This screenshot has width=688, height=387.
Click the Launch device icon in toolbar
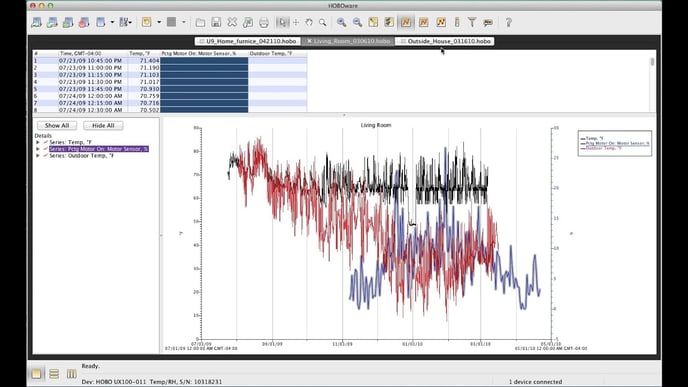point(36,22)
